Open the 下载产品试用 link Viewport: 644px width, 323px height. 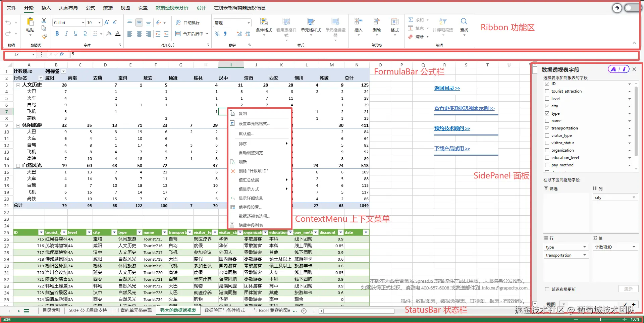point(452,149)
